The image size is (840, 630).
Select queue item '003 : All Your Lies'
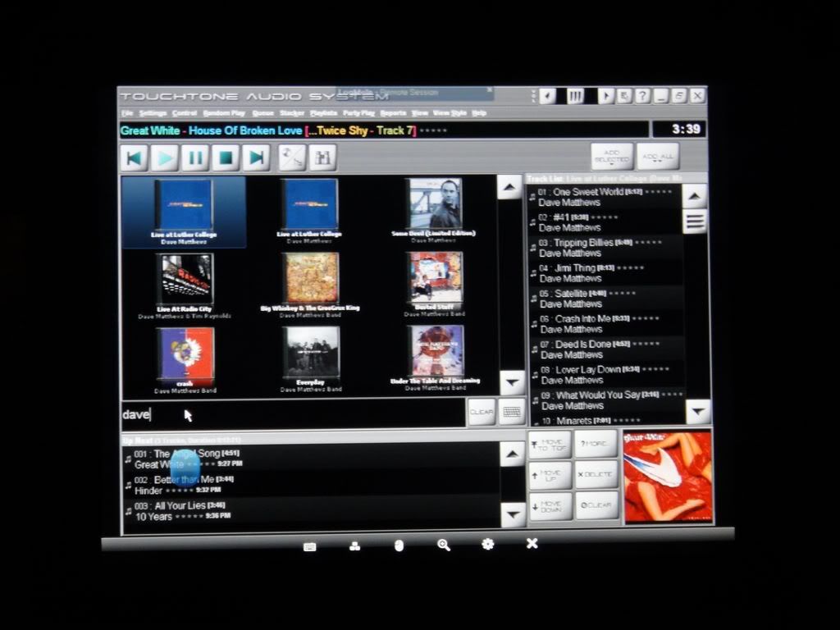(x=311, y=510)
